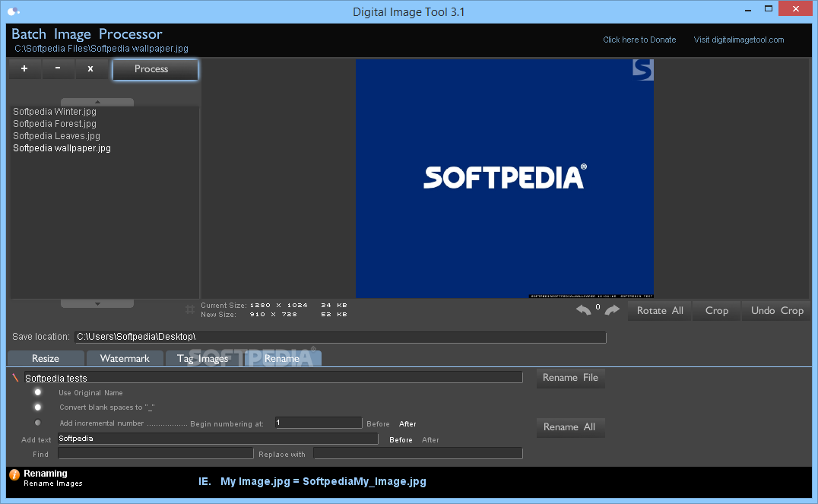Click the x clear-list icon
Screen dimensions: 818x504
coord(90,69)
